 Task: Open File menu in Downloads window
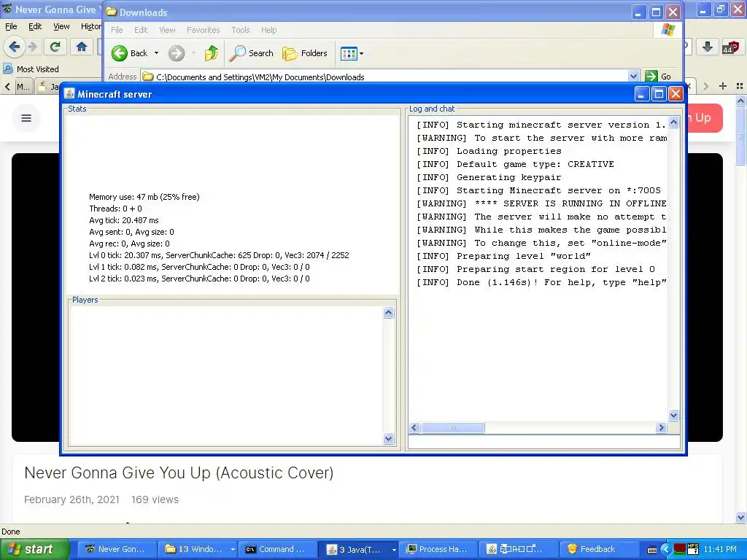click(117, 30)
